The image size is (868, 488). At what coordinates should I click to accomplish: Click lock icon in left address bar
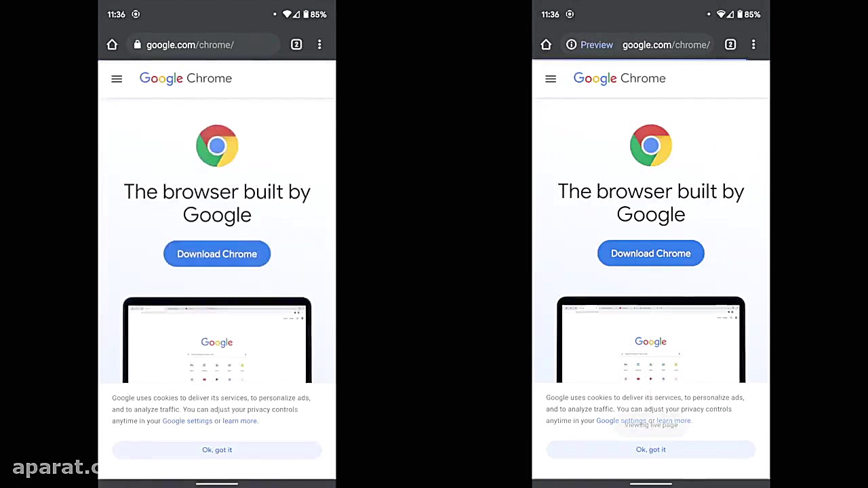coord(138,45)
